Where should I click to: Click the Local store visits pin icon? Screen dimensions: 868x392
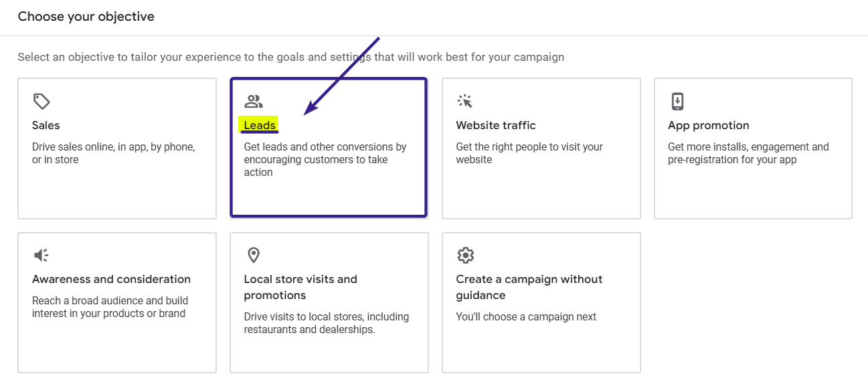click(x=253, y=254)
